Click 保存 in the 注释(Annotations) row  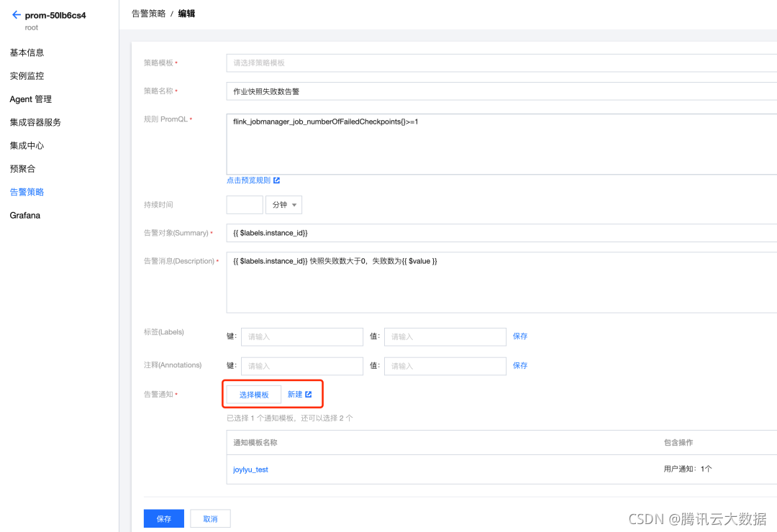(x=519, y=365)
